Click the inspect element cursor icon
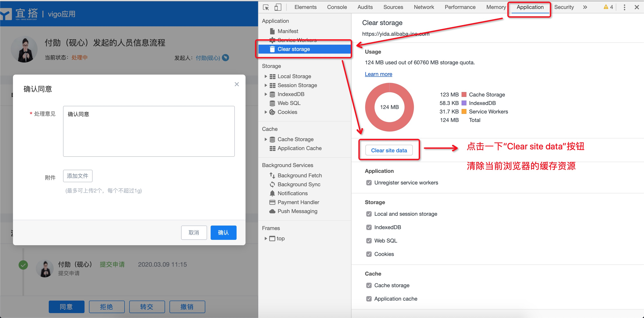The height and width of the screenshot is (318, 644). 266,7
